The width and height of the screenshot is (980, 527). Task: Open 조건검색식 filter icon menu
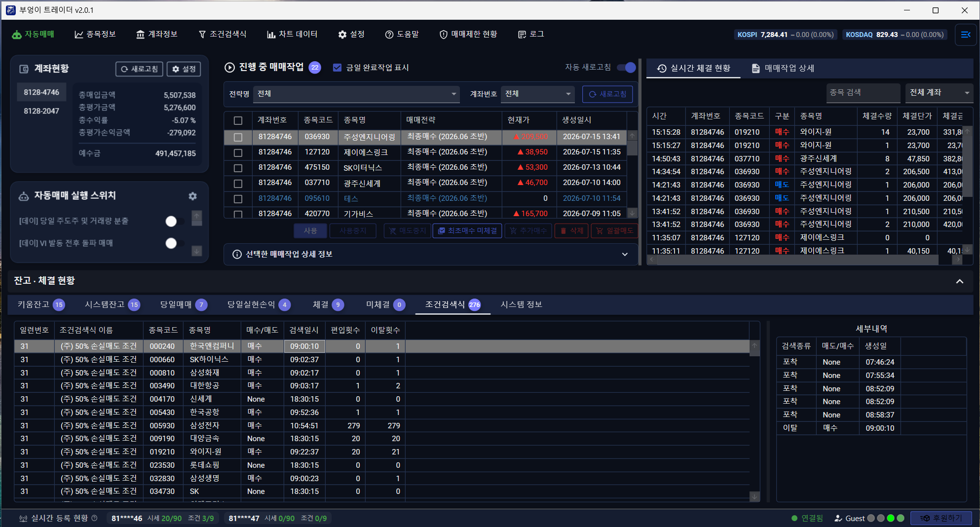tap(202, 35)
